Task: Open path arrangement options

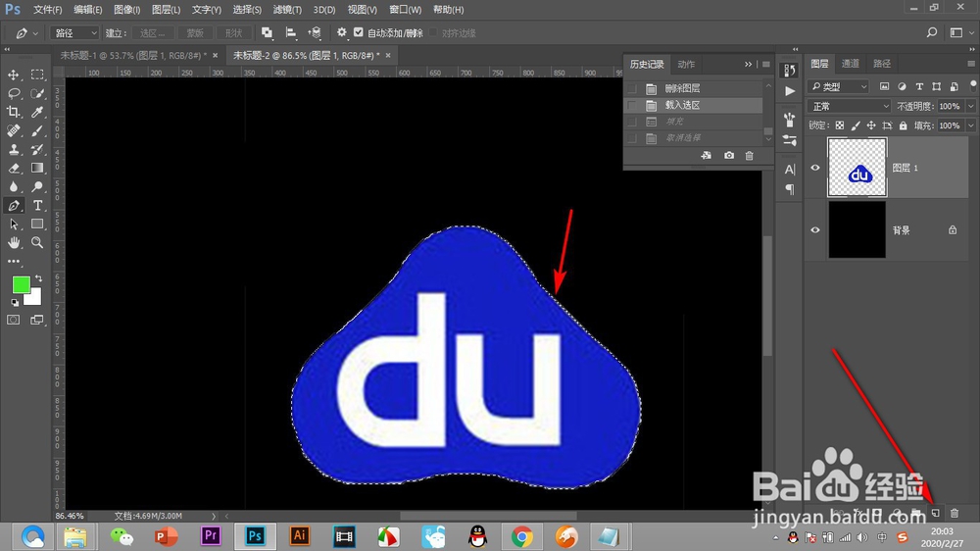Action: tap(315, 32)
